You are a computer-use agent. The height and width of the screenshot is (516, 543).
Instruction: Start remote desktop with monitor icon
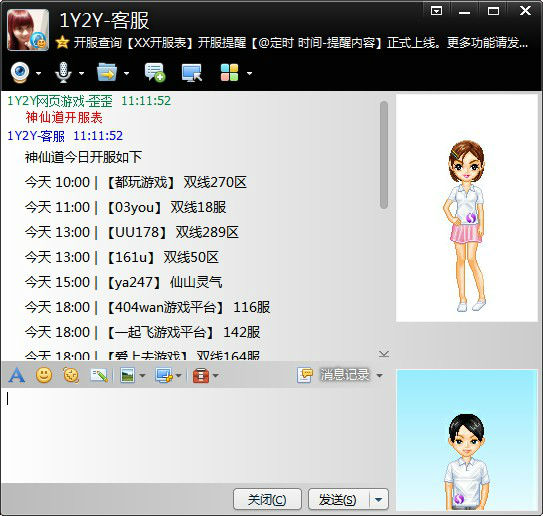[192, 73]
